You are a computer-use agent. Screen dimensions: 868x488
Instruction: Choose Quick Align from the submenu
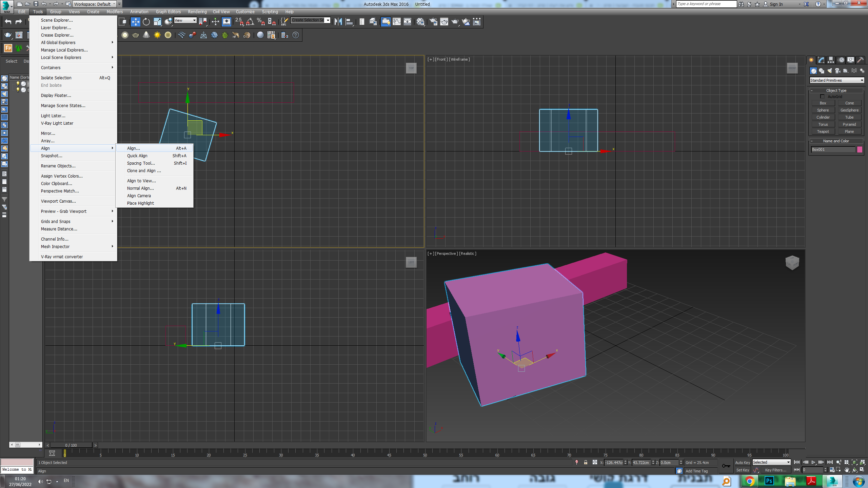(x=137, y=156)
